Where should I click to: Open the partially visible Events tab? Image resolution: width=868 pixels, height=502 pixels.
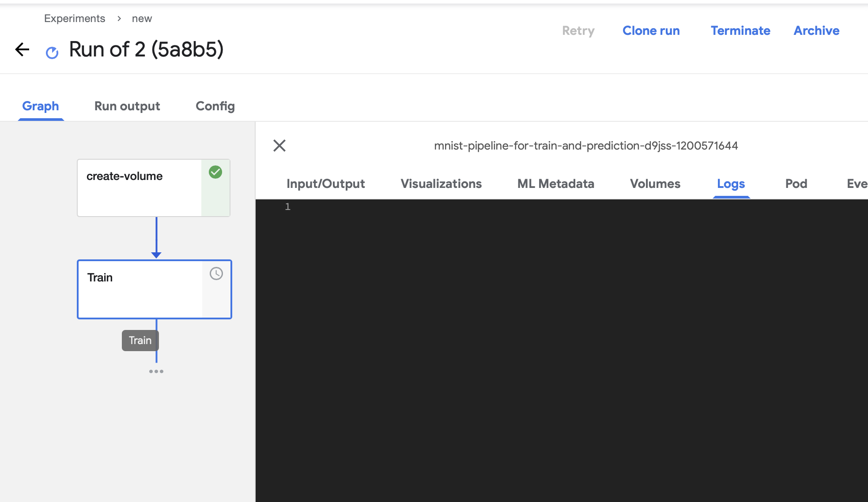(x=857, y=184)
